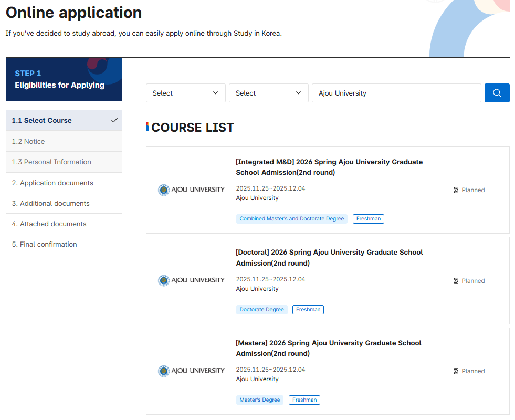This screenshot has width=515, height=420.
Task: Click Ajou University logo in Doctoral course
Action: [191, 280]
